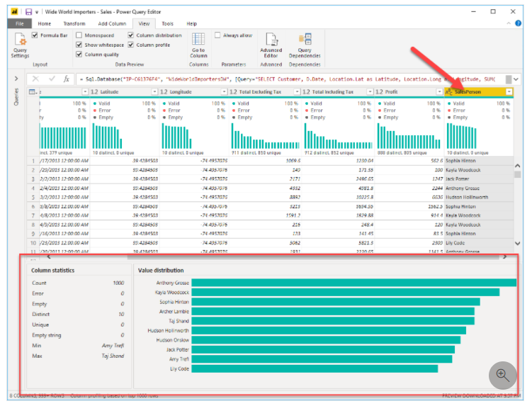
Task: Click the Go to Column icon
Action: pos(198,45)
